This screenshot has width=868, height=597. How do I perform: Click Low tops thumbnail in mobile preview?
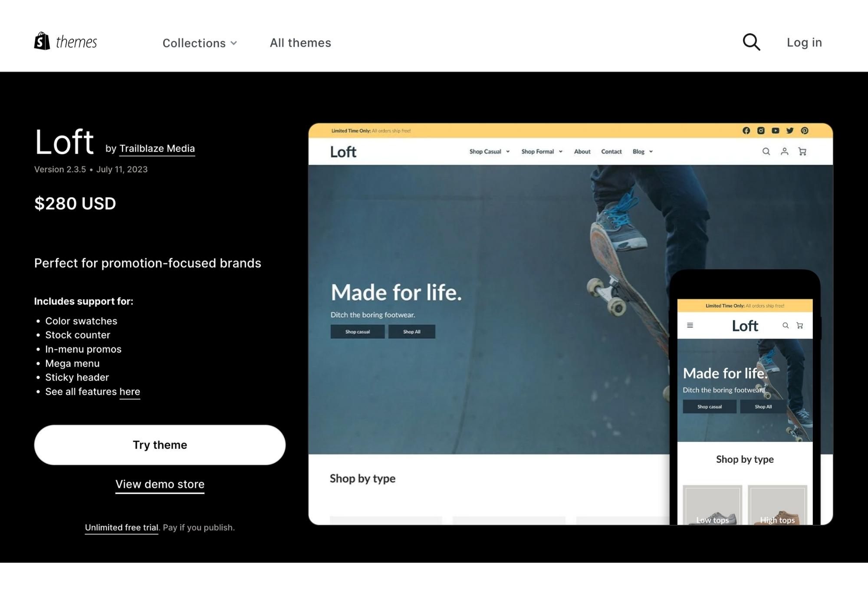click(713, 505)
